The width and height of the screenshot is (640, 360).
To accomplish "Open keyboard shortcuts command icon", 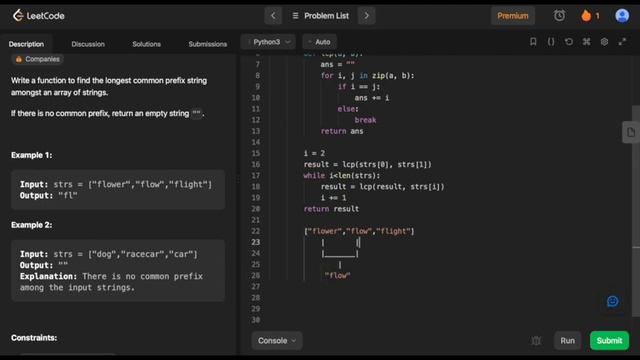I will [x=587, y=42].
